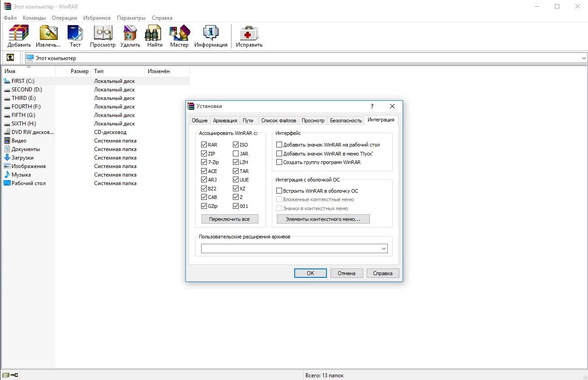This screenshot has height=380, width=588.
Task: Select the Музыка folder icon
Action: tap(7, 175)
